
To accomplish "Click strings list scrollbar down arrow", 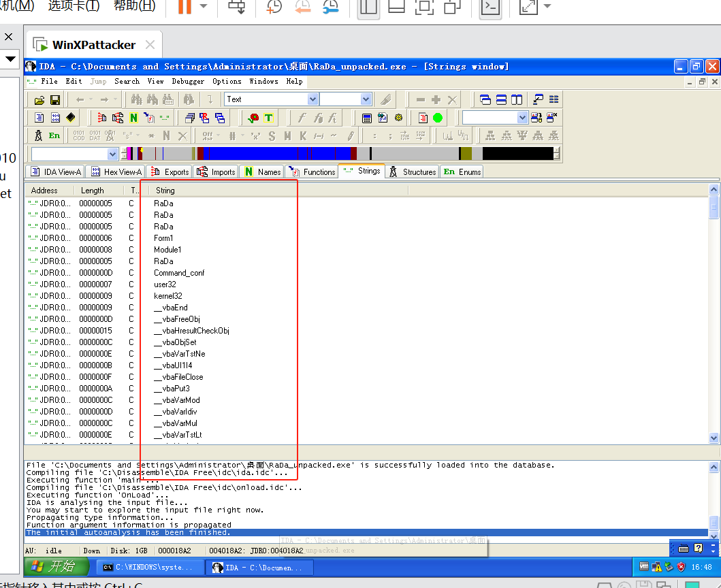I will coord(714,438).
